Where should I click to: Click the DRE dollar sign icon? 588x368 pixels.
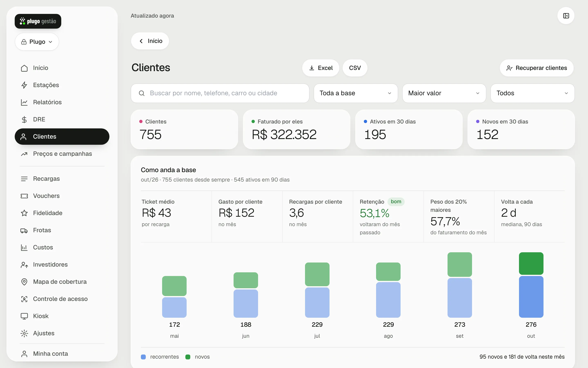[24, 120]
